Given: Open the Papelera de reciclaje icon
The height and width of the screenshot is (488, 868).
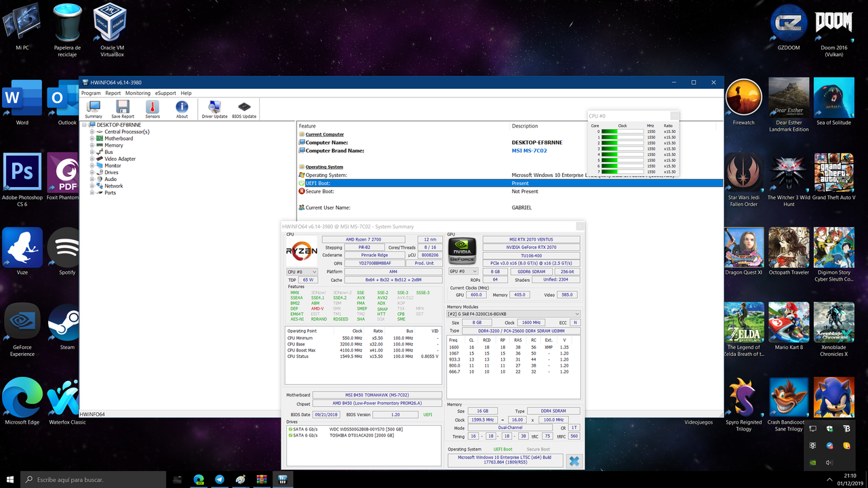Looking at the screenshot, I should (x=67, y=30).
